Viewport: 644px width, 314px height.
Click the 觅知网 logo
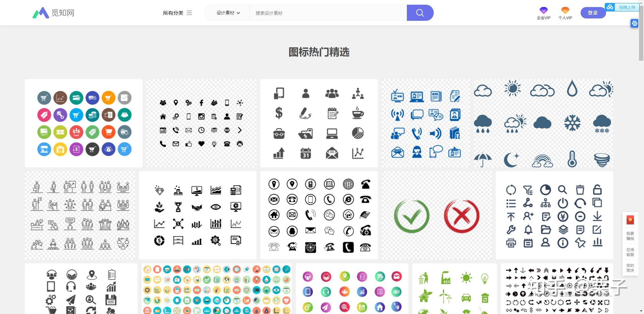click(x=53, y=13)
